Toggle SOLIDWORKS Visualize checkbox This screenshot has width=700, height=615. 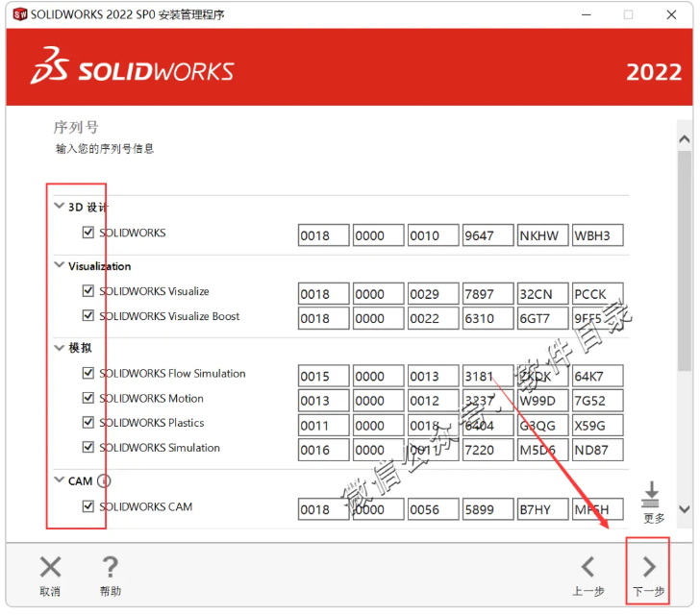coord(87,291)
